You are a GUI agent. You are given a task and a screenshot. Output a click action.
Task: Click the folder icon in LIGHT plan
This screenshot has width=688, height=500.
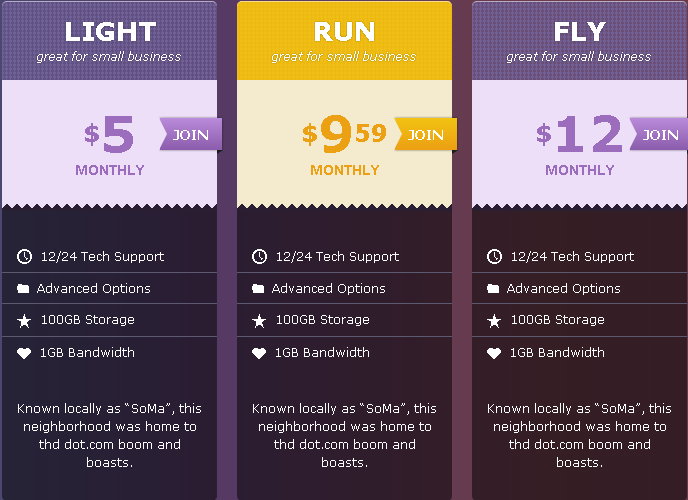click(23, 288)
